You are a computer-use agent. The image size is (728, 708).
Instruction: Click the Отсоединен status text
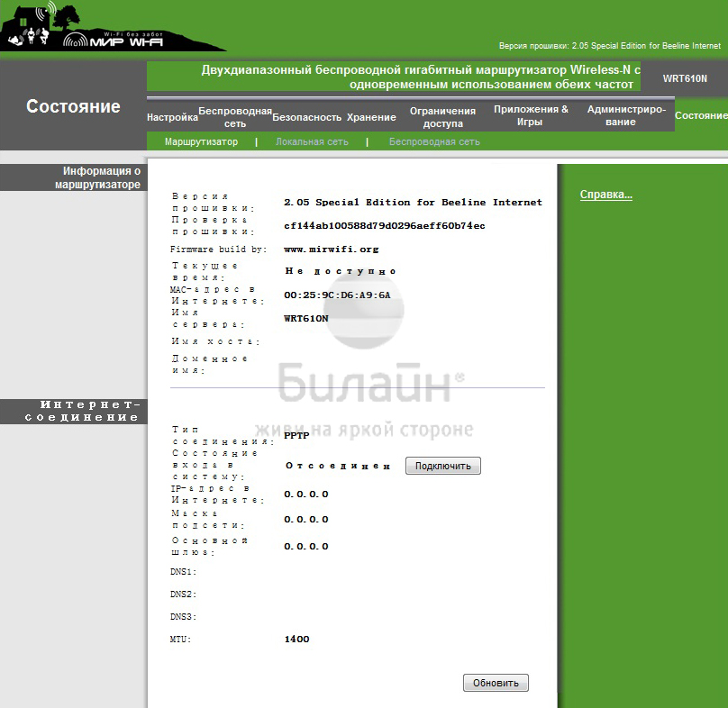[338, 466]
